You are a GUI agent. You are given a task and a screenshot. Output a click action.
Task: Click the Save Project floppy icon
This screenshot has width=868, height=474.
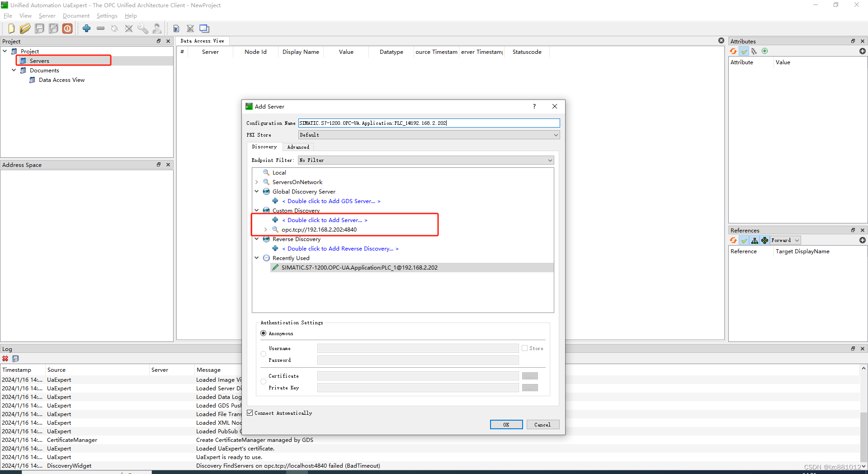pos(39,28)
